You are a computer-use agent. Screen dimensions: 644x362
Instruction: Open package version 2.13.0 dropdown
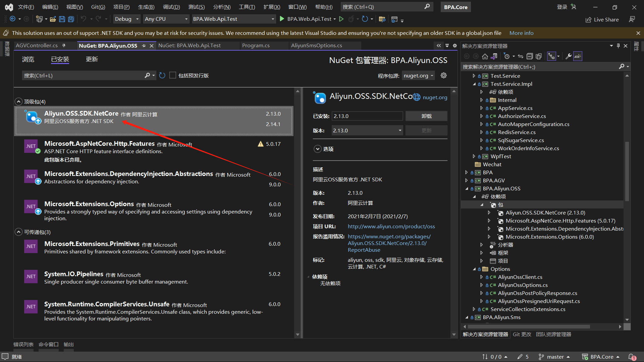click(x=367, y=130)
